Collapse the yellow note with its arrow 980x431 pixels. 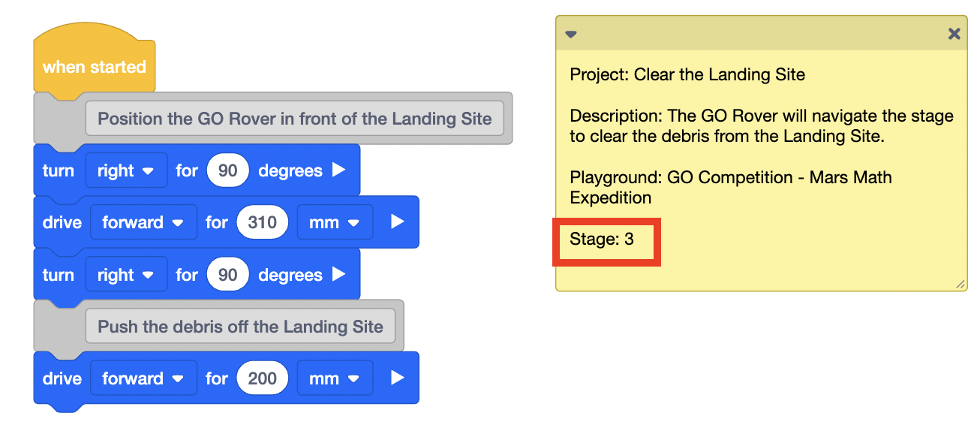tap(571, 35)
